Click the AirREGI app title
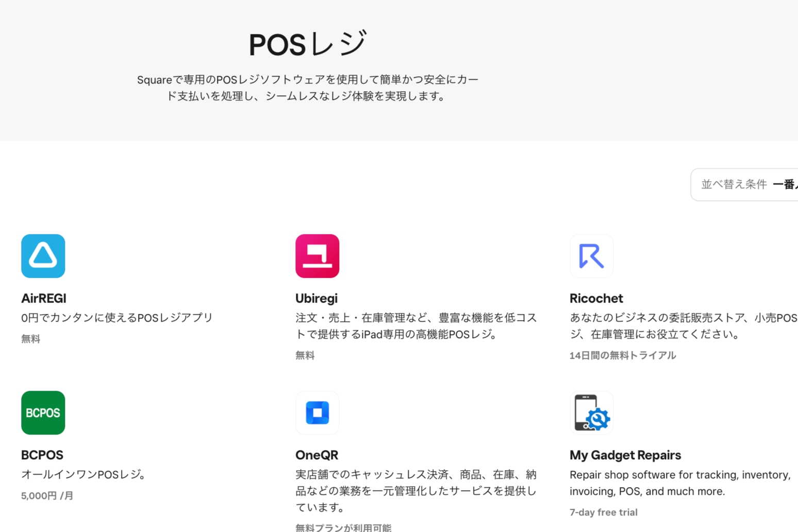 (x=44, y=298)
